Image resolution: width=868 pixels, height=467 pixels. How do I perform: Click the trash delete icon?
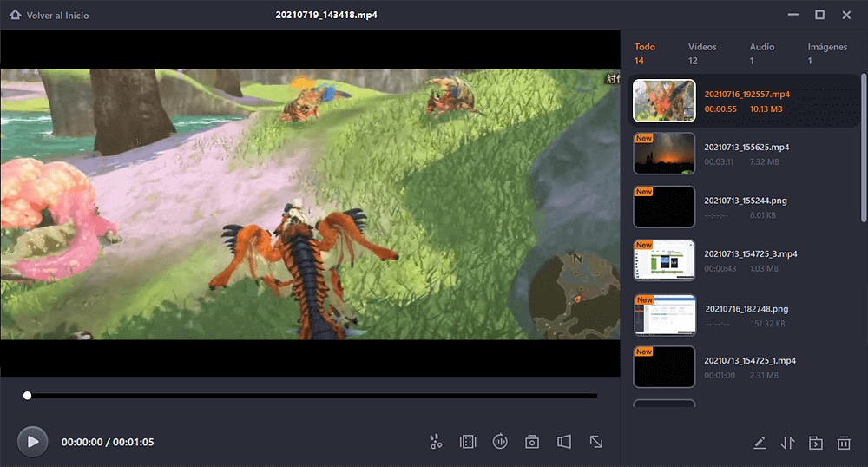tap(844, 443)
